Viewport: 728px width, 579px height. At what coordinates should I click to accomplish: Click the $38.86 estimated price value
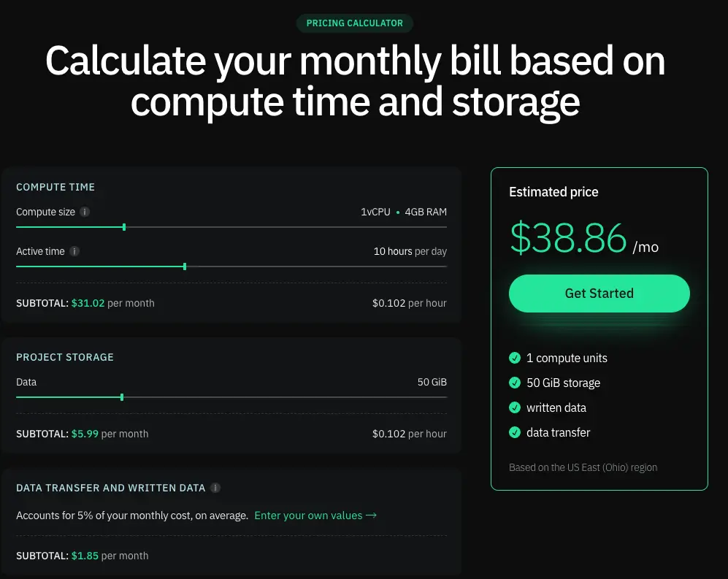[x=568, y=239]
